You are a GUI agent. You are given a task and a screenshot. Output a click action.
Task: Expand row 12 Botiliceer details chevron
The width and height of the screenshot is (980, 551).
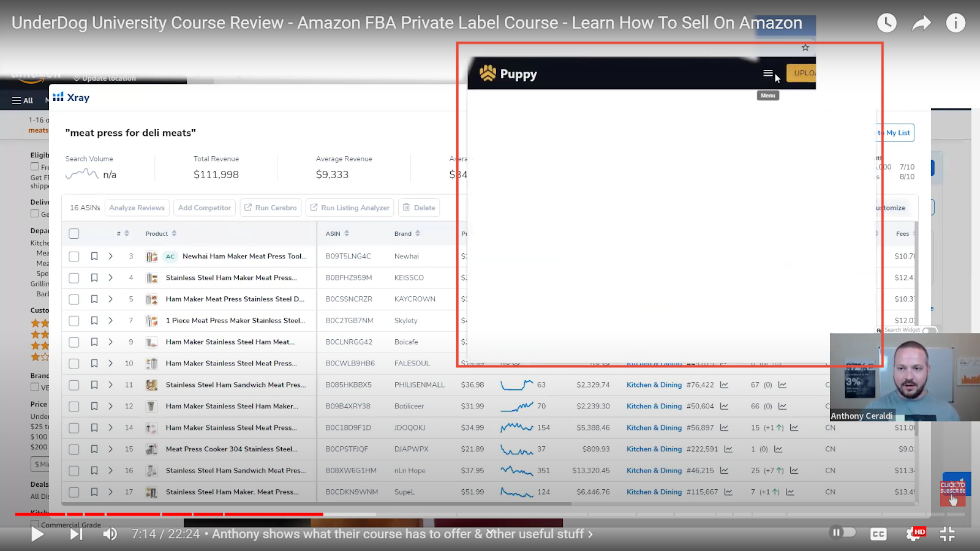111,407
